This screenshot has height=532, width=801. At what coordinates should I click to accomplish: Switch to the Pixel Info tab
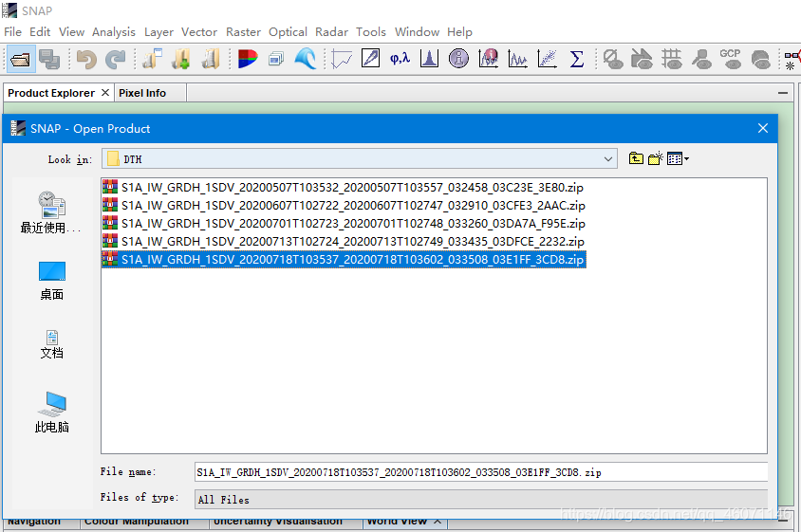[142, 93]
